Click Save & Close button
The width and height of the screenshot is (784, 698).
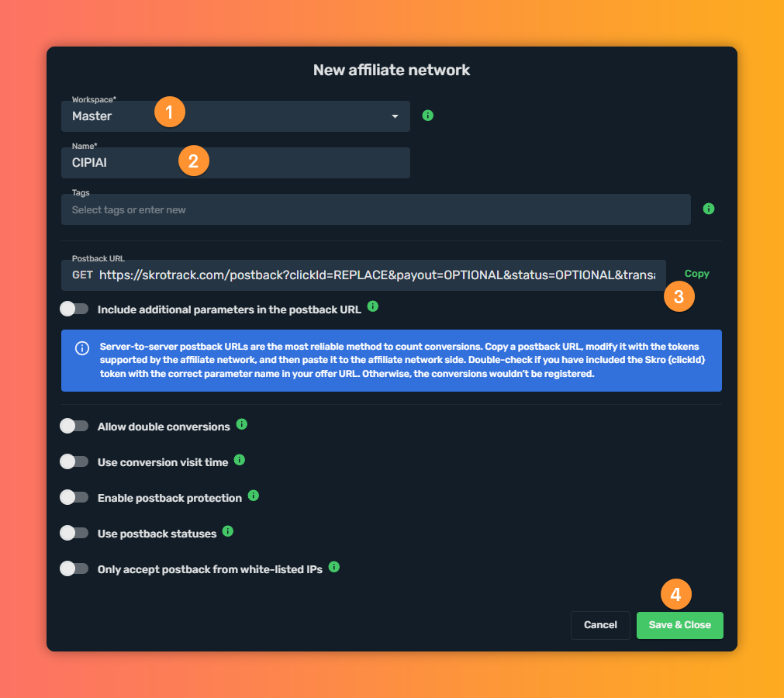pos(679,625)
